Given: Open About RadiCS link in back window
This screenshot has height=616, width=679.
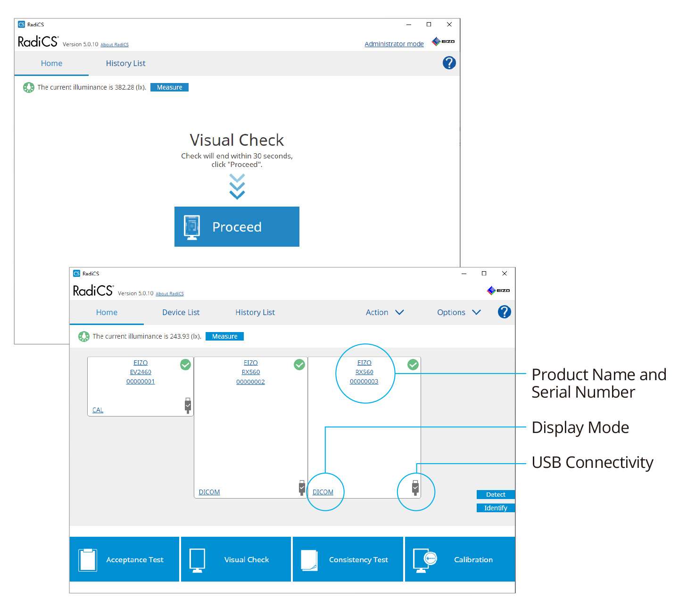Looking at the screenshot, I should [x=115, y=45].
